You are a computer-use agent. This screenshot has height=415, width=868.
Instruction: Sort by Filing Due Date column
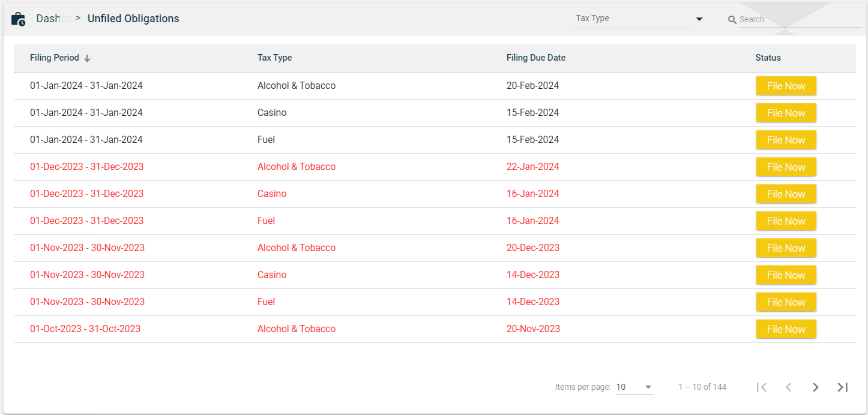click(x=535, y=58)
